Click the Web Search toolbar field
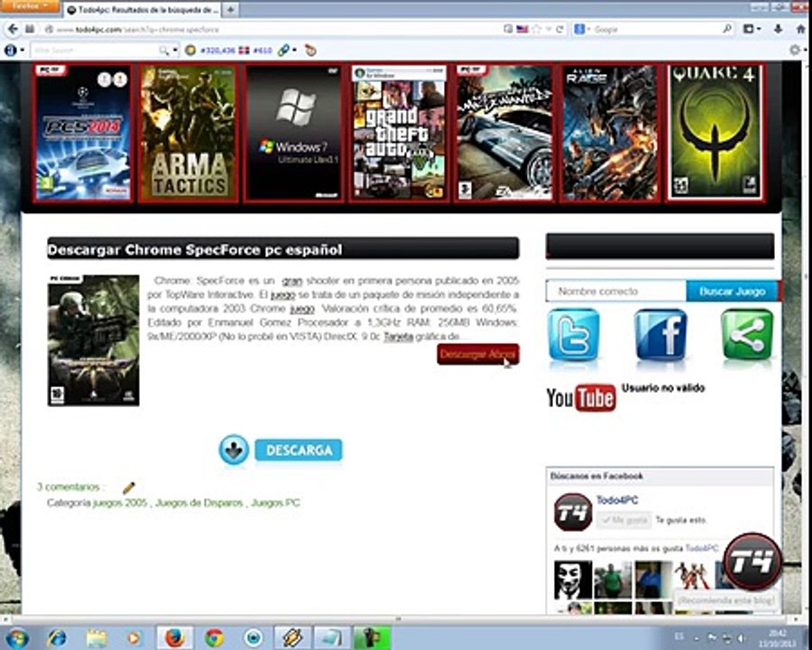This screenshot has height=650, width=812. click(96, 51)
